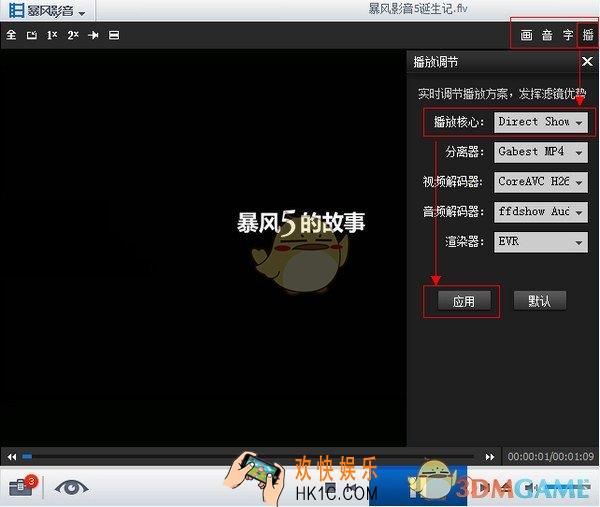Set video size to 2x

(73, 35)
